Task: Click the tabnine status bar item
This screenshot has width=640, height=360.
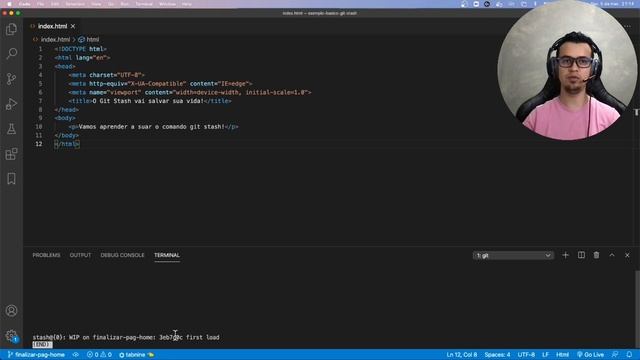Action: (x=136, y=354)
